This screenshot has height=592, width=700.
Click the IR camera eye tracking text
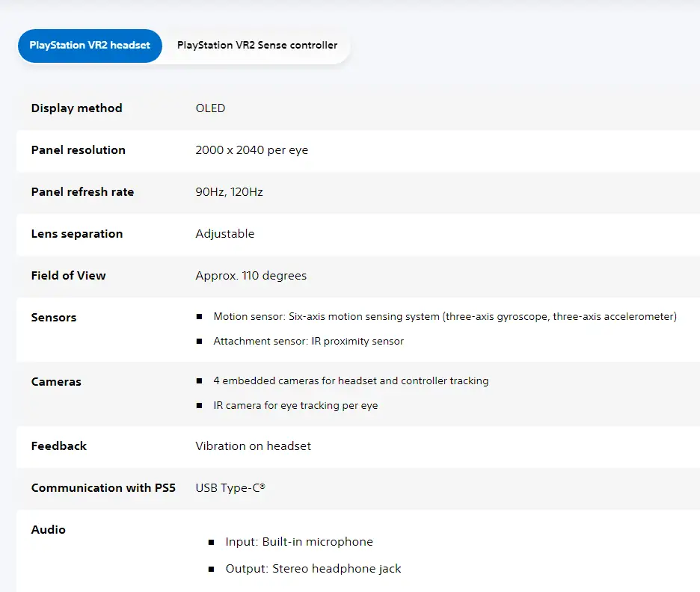tap(295, 405)
